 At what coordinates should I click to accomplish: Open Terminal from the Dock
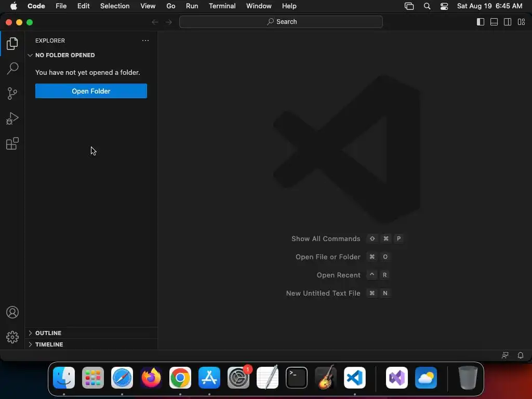tap(297, 378)
